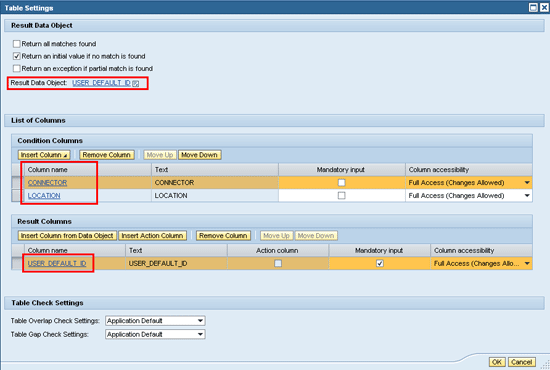Click Mandatory input header in Condition Columns
The height and width of the screenshot is (370, 550).
click(342, 170)
